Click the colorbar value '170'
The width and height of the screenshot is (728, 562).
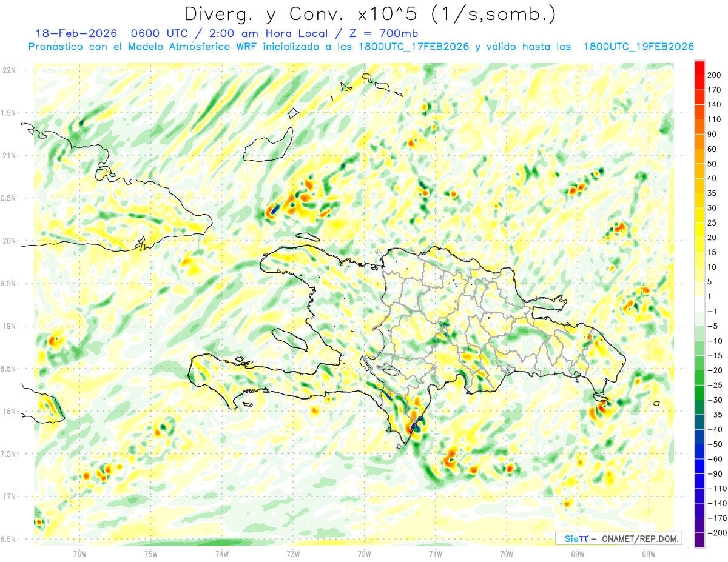point(714,90)
